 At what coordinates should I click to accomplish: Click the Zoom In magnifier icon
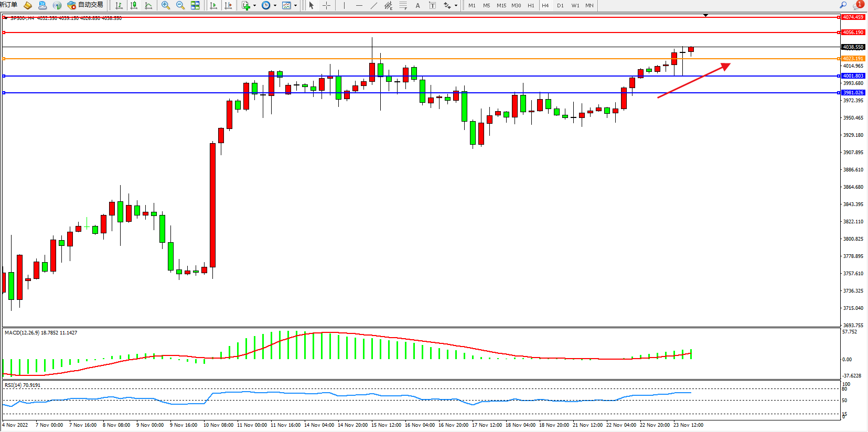click(x=166, y=5)
